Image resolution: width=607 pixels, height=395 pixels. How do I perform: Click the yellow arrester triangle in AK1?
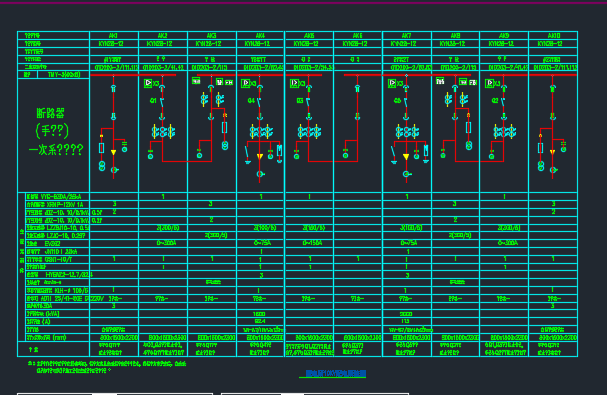click(113, 153)
